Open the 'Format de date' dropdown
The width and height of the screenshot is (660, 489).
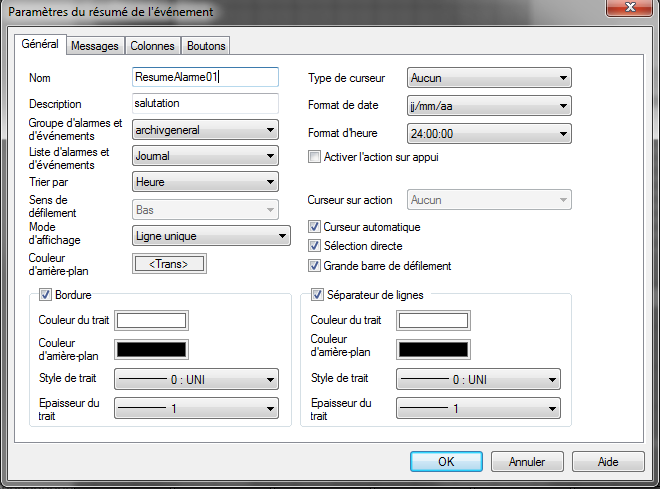click(489, 105)
